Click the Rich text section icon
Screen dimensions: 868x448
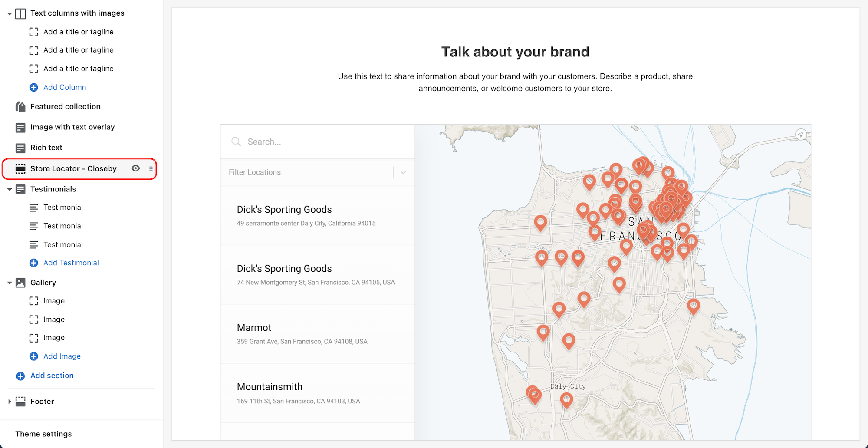click(x=20, y=148)
